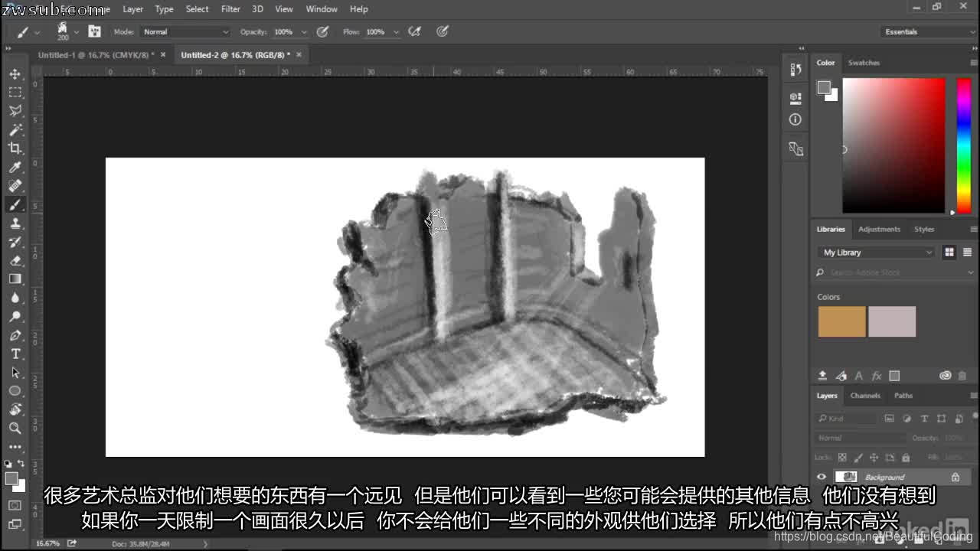
Task: Toggle airbrush mode in the options bar
Action: 414,31
